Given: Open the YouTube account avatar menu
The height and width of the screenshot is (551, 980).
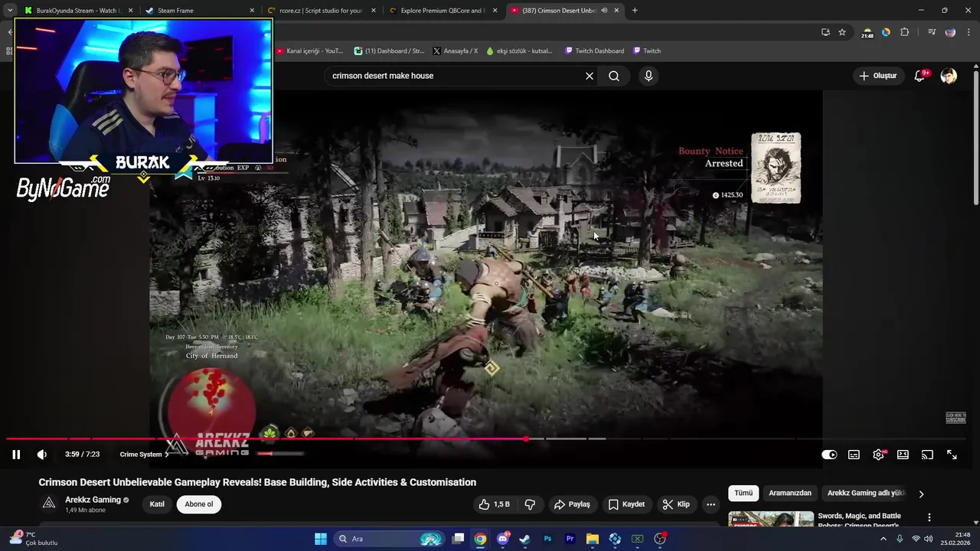Looking at the screenshot, I should 949,76.
